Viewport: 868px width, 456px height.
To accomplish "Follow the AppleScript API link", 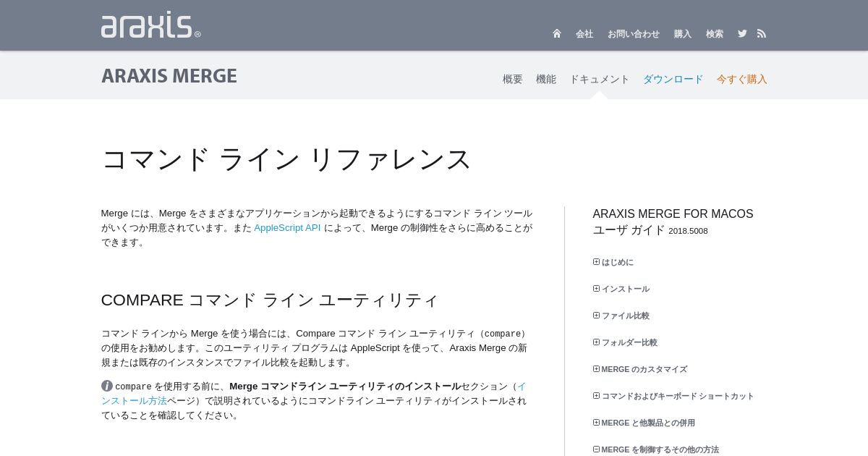I will [287, 227].
